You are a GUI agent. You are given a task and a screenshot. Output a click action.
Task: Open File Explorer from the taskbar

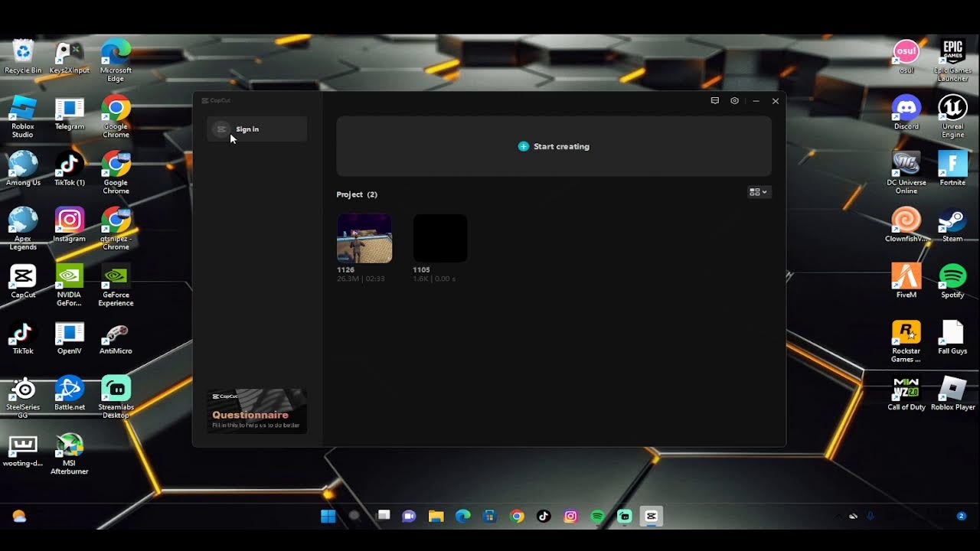[x=436, y=516]
